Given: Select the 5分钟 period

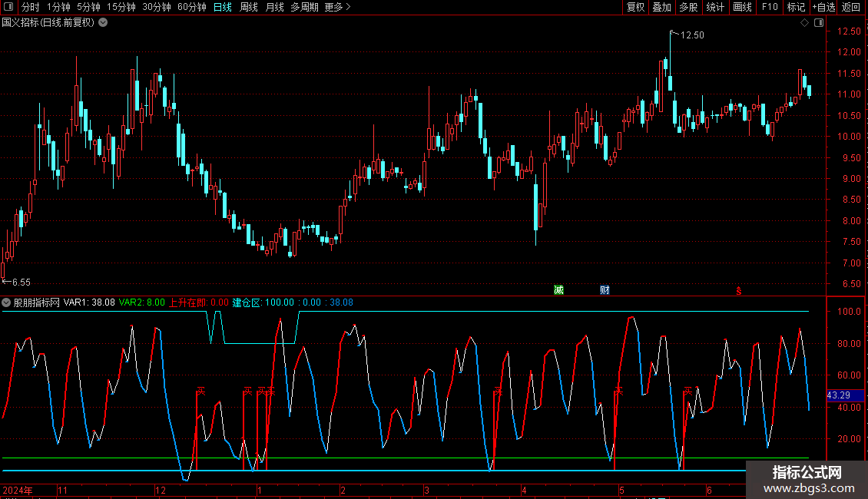Looking at the screenshot, I should (88, 7).
